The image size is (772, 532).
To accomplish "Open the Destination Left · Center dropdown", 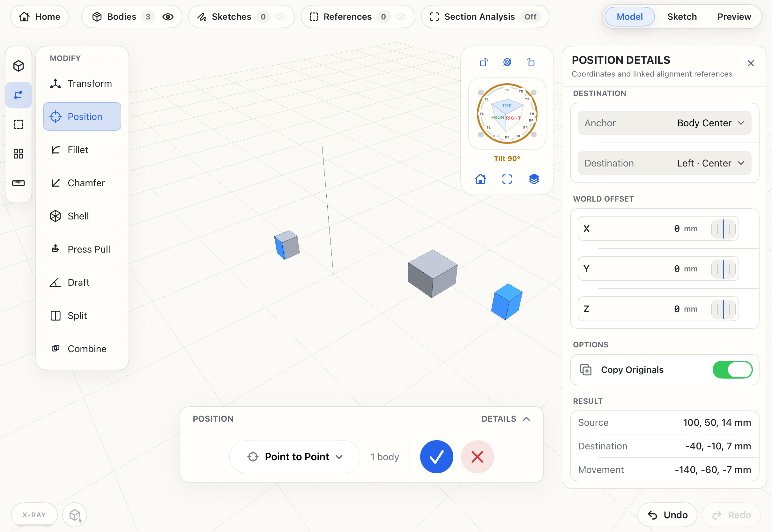I will tap(664, 163).
